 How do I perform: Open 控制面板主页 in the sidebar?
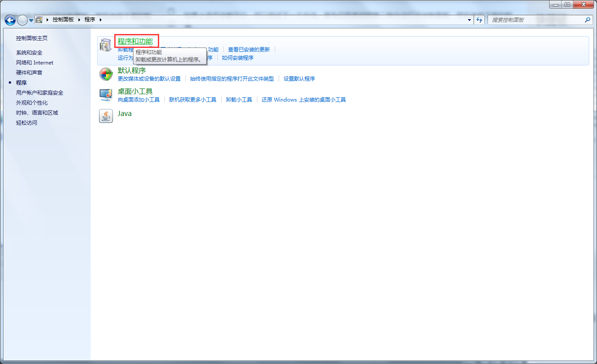pos(32,38)
